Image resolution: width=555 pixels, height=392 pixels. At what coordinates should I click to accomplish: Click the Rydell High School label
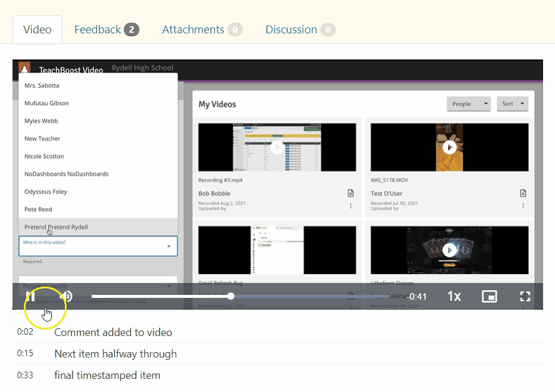[143, 68]
